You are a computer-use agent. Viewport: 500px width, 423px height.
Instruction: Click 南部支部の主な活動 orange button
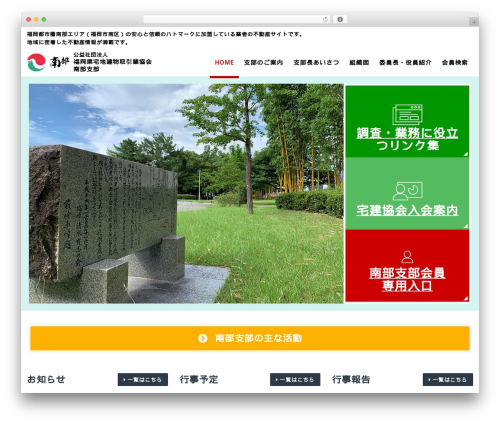[250, 338]
